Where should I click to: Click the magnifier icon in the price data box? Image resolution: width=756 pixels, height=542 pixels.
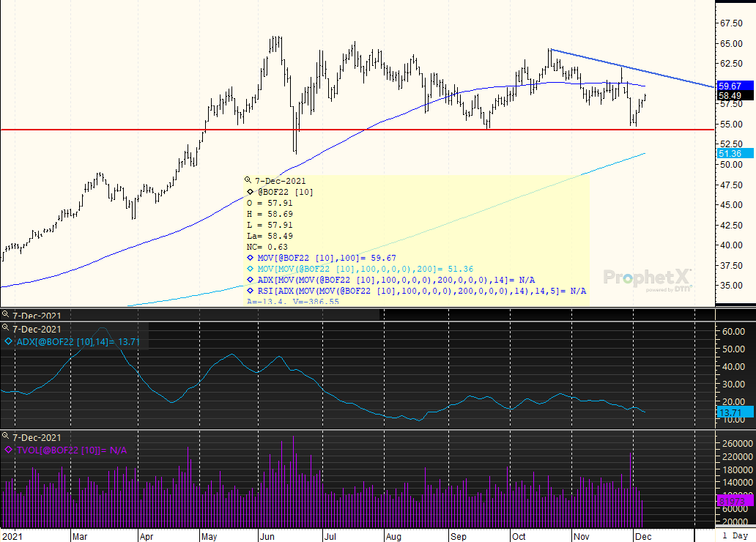click(x=248, y=180)
